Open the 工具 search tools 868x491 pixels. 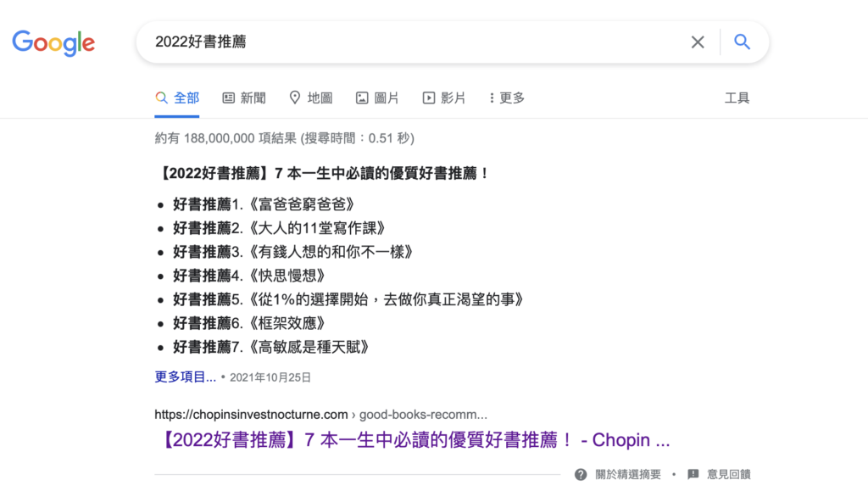coord(737,98)
